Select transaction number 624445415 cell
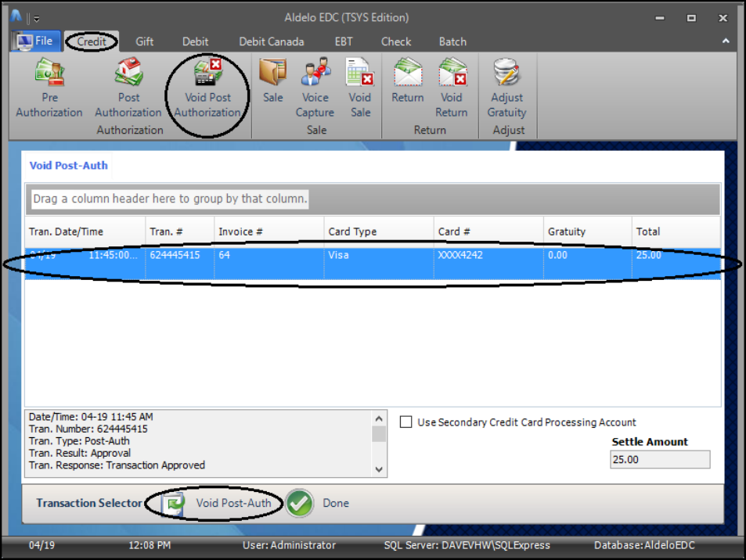746x560 pixels. click(180, 264)
